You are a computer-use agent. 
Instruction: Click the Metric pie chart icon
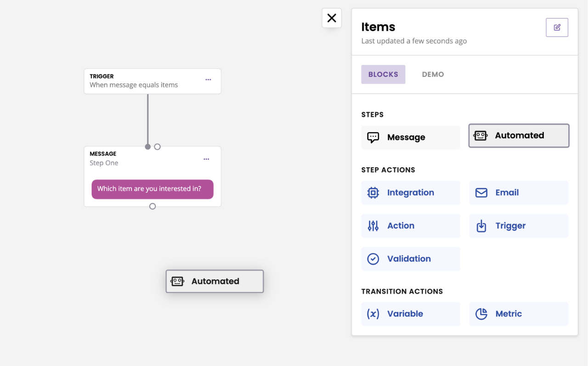pyautogui.click(x=481, y=314)
